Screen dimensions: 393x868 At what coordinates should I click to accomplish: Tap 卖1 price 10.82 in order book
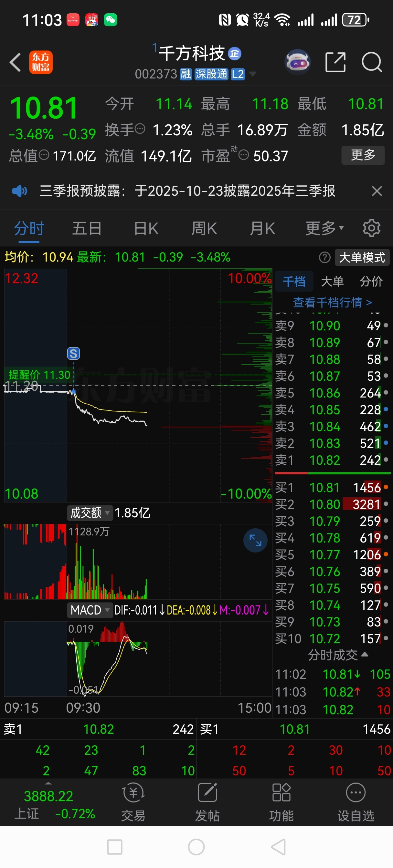tap(324, 460)
